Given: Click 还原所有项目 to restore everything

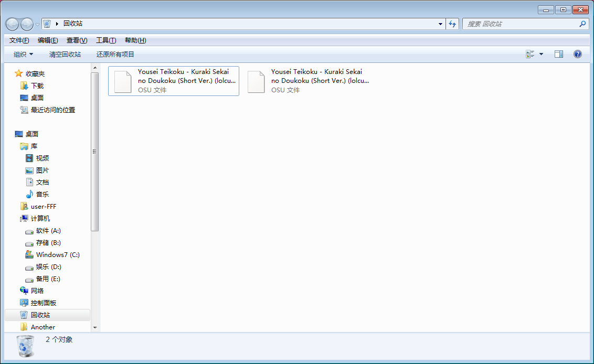Looking at the screenshot, I should click(x=115, y=54).
